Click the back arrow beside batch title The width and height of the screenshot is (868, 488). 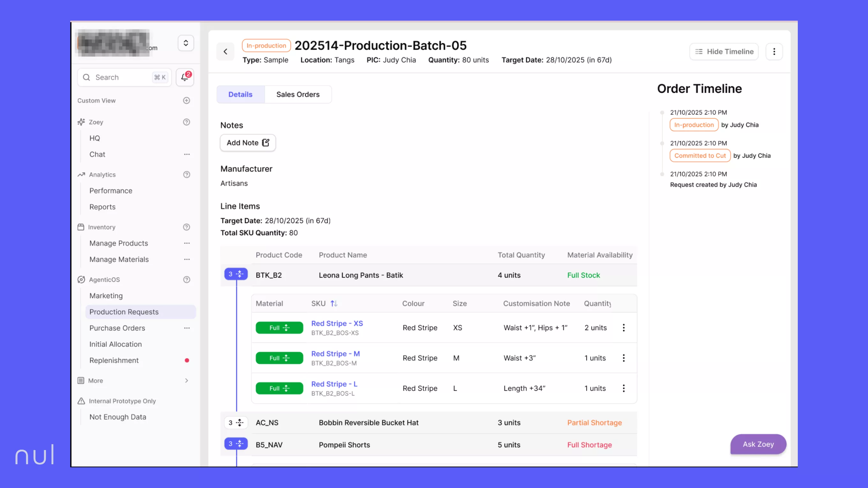225,52
